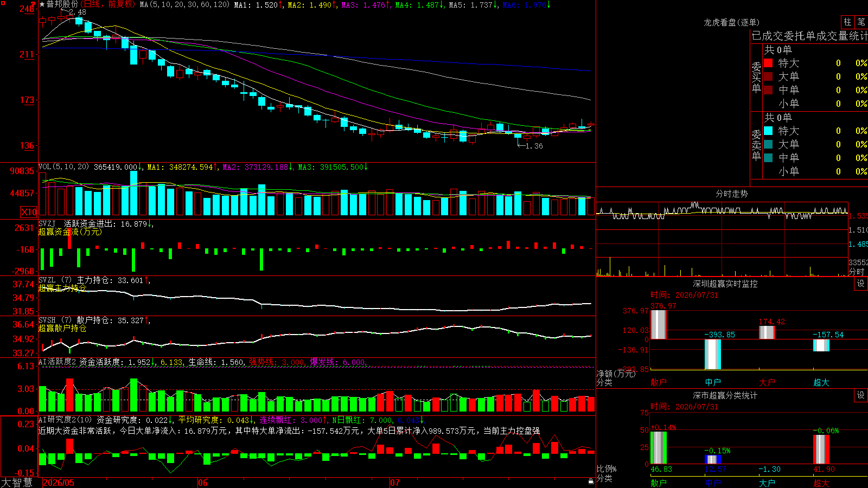The width and height of the screenshot is (868, 488).
Task: Click the teal 中单 sell-order swatch
Action: pyautogui.click(x=768, y=158)
